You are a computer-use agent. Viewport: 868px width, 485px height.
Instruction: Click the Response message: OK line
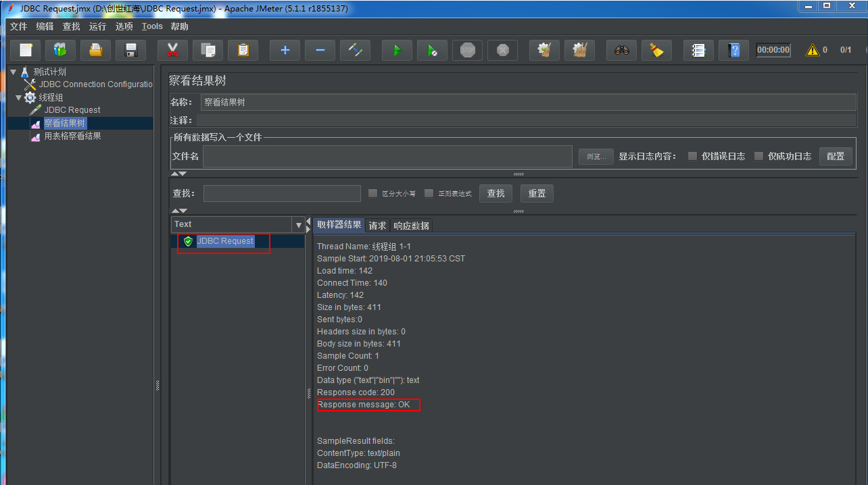(364, 405)
